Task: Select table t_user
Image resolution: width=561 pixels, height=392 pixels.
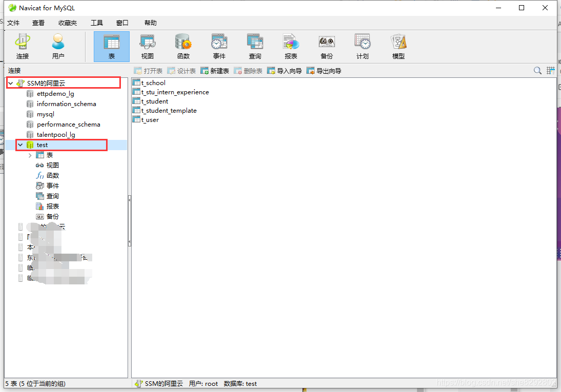Action: click(x=150, y=120)
